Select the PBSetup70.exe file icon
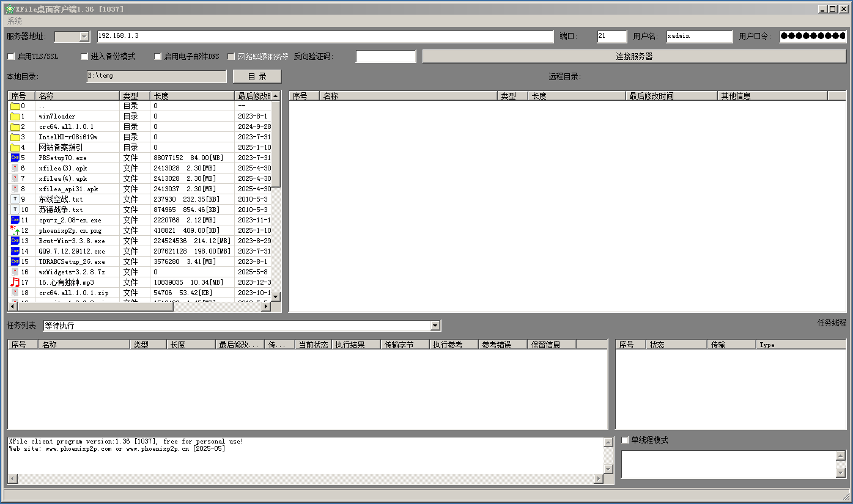The width and height of the screenshot is (853, 504). click(x=15, y=158)
